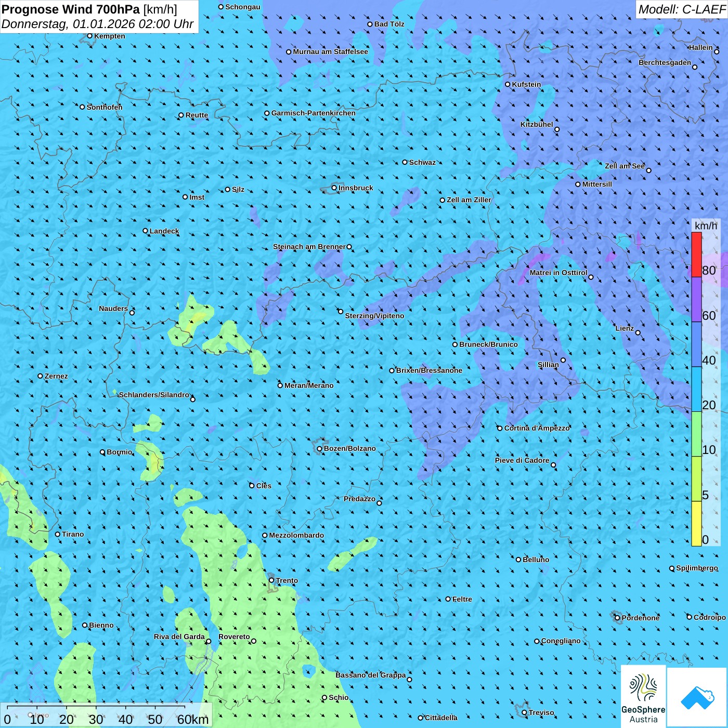Click the Sonthofen town label
Viewport: 728px width, 728px height.
click(105, 107)
